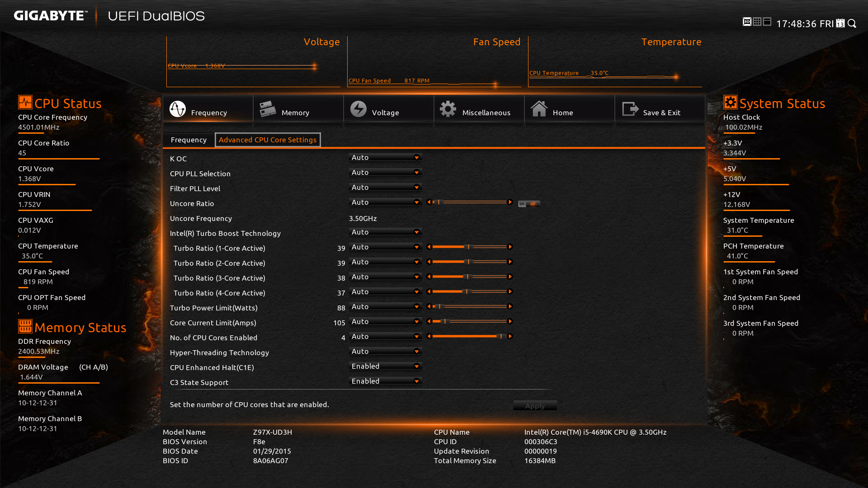868x488 pixels.
Task: Decrease Turbo Ratio 4-Core with left arrow
Action: (x=429, y=291)
